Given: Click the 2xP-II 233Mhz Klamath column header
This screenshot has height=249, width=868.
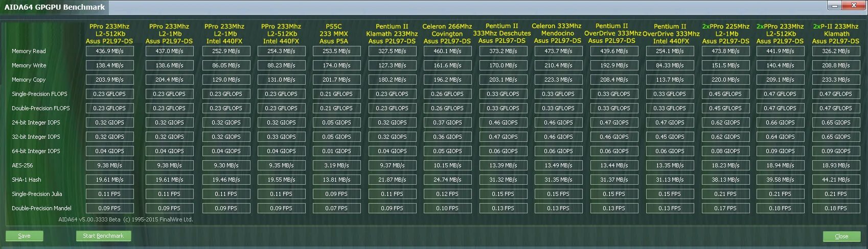Looking at the screenshot, I should tap(836, 34).
